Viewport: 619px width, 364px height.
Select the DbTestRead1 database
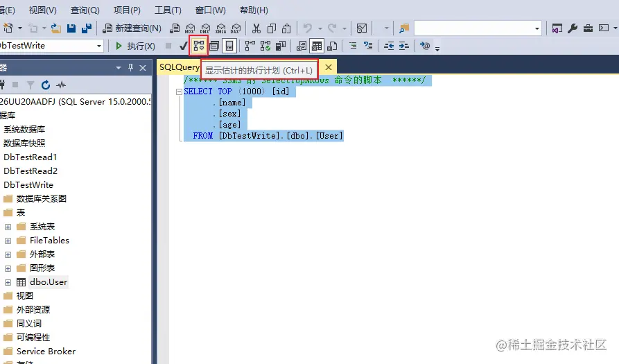pyautogui.click(x=30, y=157)
